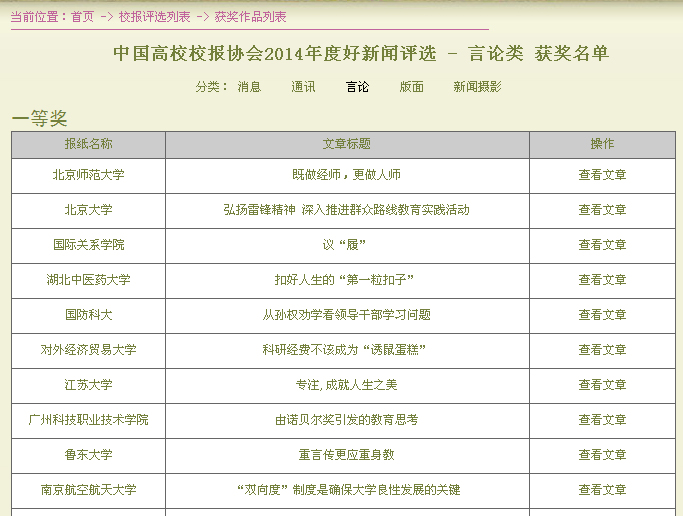Switch to the 通讯 category
The height and width of the screenshot is (516, 683).
303,87
